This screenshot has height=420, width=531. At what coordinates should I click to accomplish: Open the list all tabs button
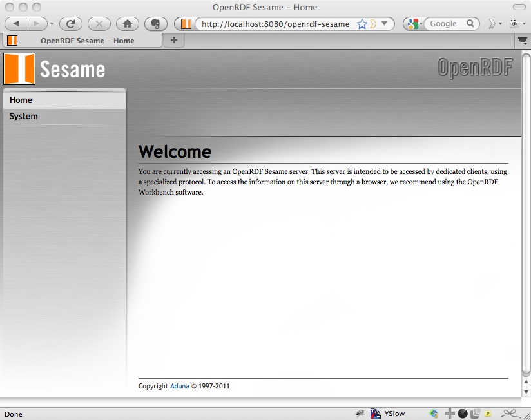pyautogui.click(x=523, y=41)
